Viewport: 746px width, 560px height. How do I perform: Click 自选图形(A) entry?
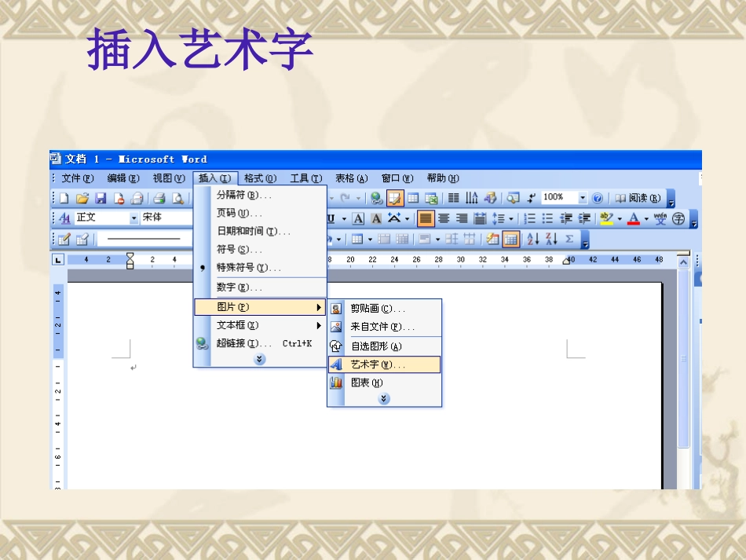[384, 346]
